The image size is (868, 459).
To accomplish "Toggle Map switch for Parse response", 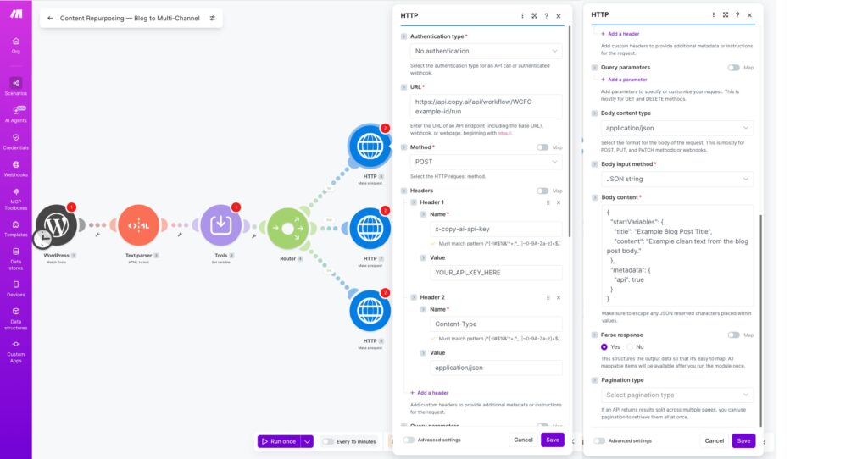I will pos(733,335).
